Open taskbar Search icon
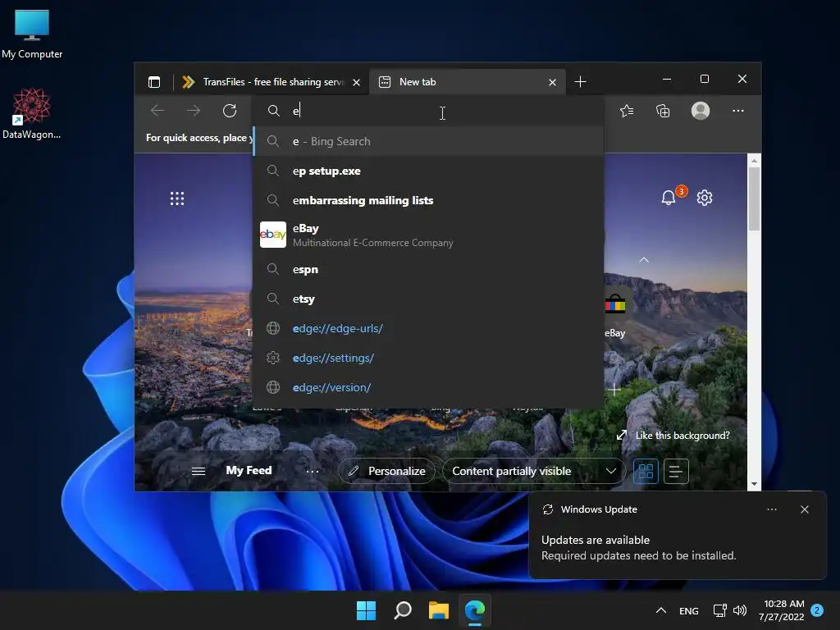 (402, 610)
